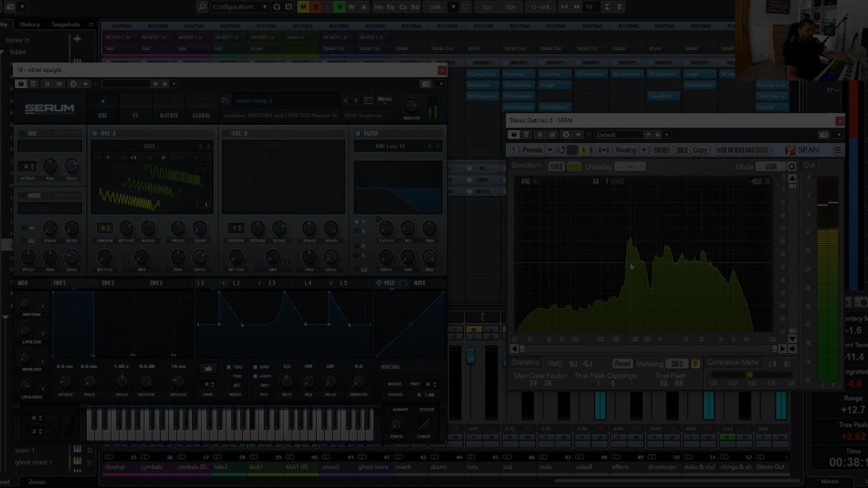Open the Configurations dropdown in top toolbar
The image size is (868, 488).
click(x=240, y=7)
